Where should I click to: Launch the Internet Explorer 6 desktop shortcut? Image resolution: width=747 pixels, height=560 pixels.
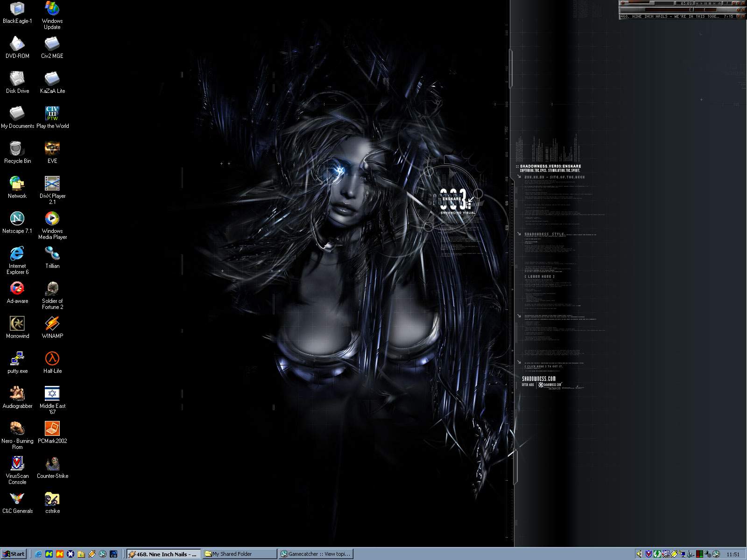coord(17,260)
